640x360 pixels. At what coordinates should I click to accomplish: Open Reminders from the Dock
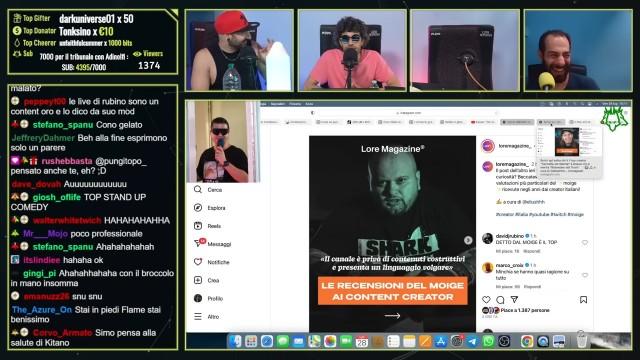[393, 341]
